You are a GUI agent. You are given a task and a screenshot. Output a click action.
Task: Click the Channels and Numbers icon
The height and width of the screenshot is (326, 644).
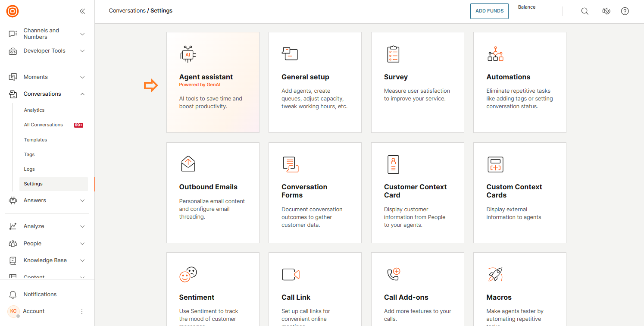[x=13, y=34]
